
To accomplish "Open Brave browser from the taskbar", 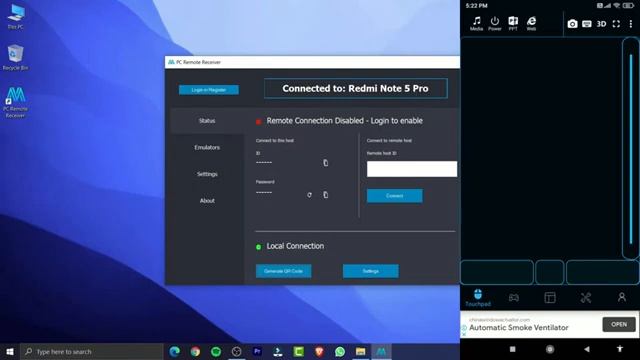I will coord(319,351).
